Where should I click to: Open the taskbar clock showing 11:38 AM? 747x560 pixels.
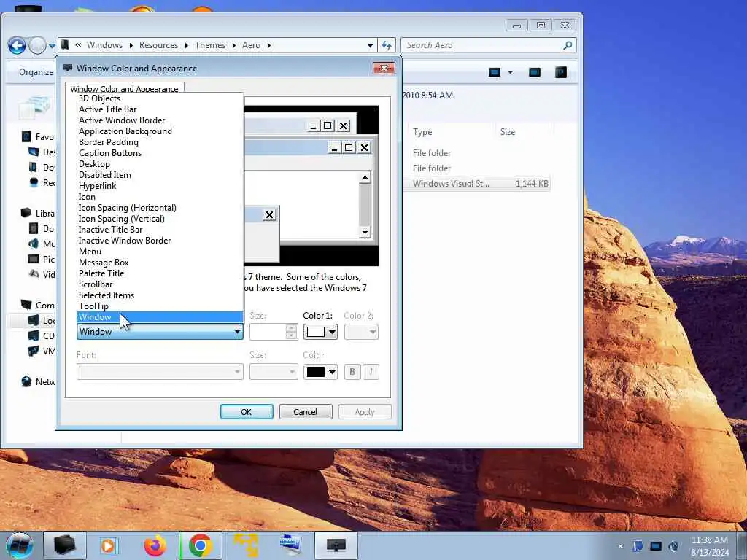710,546
